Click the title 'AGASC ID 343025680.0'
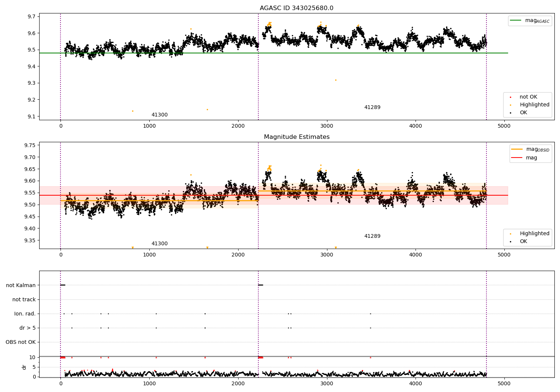 click(296, 8)
